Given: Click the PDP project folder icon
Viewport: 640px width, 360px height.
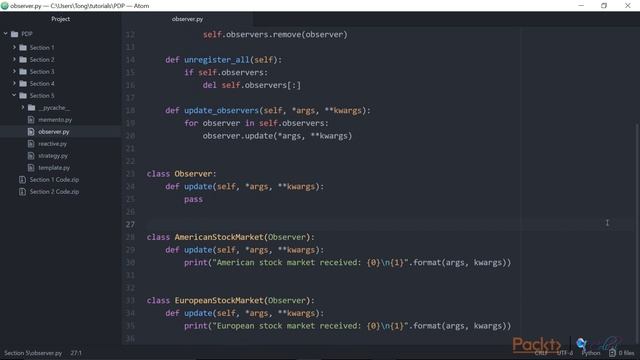Looking at the screenshot, I should (x=15, y=34).
